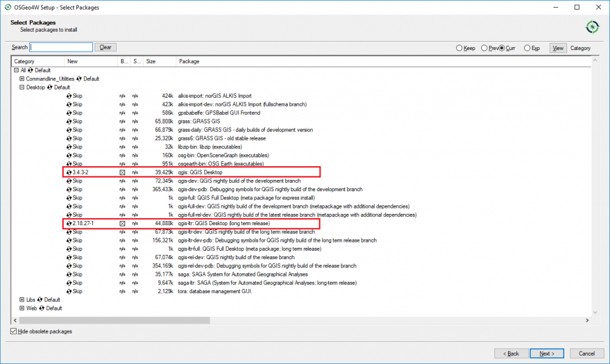Viewport: 610px width, 364px height.
Task: Click cycle icon for qgis-ltr-dev package
Action: (x=69, y=232)
